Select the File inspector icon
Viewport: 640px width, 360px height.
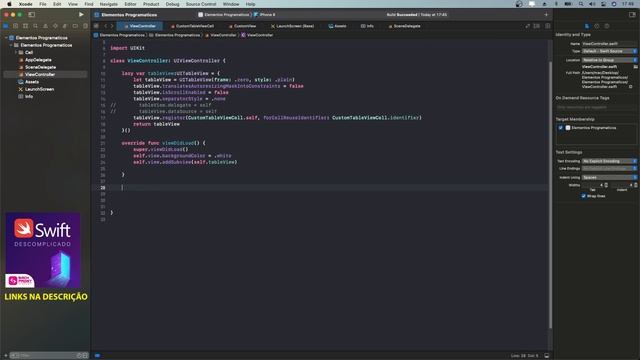[587, 26]
